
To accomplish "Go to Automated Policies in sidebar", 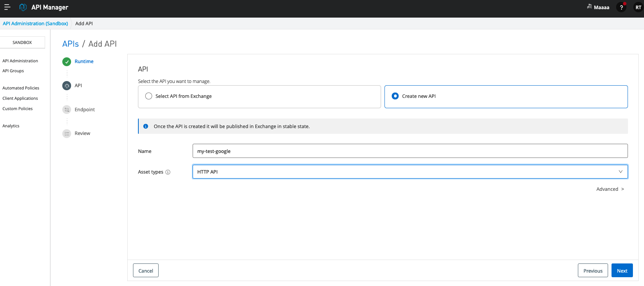I will [21, 88].
